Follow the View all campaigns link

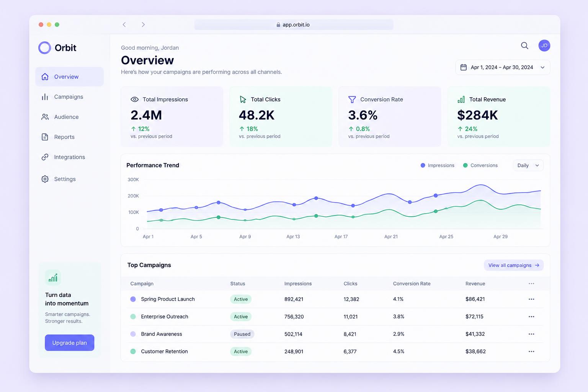tap(514, 265)
